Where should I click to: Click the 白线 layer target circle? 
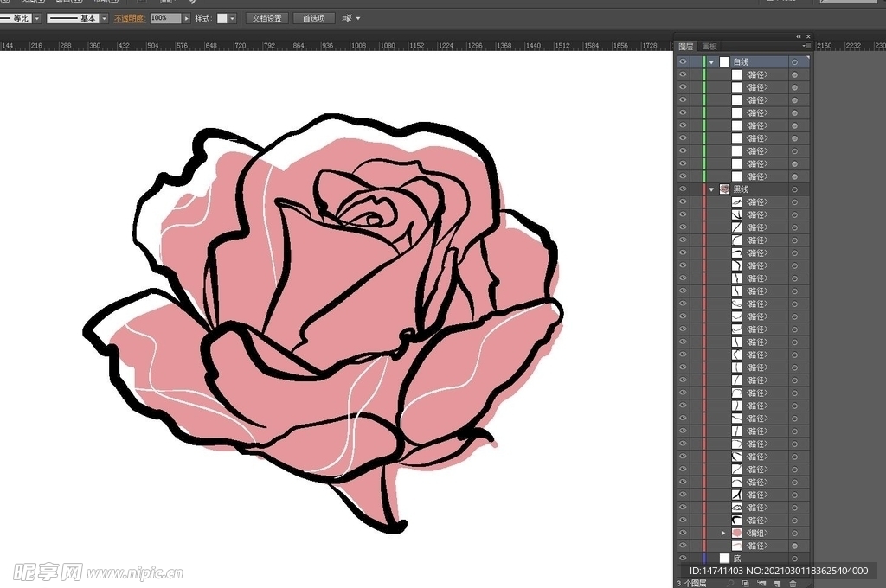(794, 62)
